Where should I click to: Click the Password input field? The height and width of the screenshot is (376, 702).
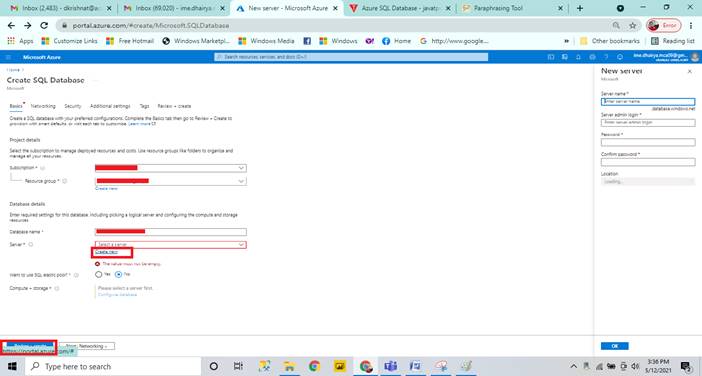click(x=648, y=142)
